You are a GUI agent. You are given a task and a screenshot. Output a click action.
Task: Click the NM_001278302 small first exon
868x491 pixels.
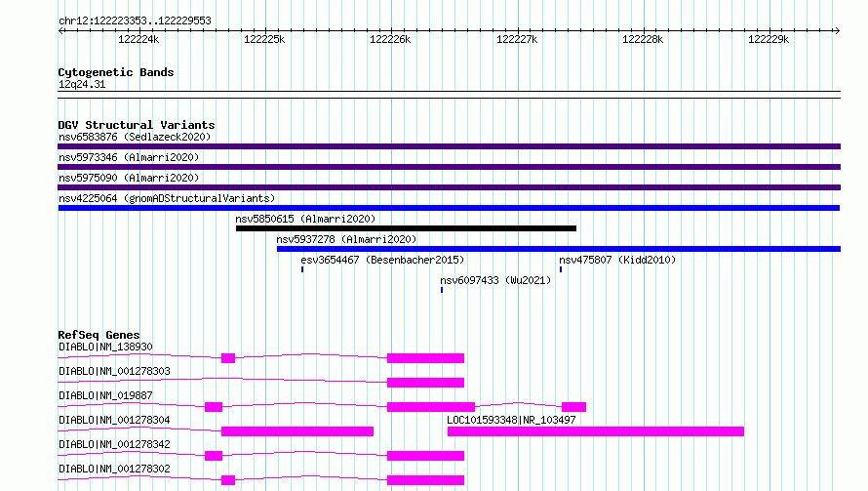pyautogui.click(x=228, y=480)
